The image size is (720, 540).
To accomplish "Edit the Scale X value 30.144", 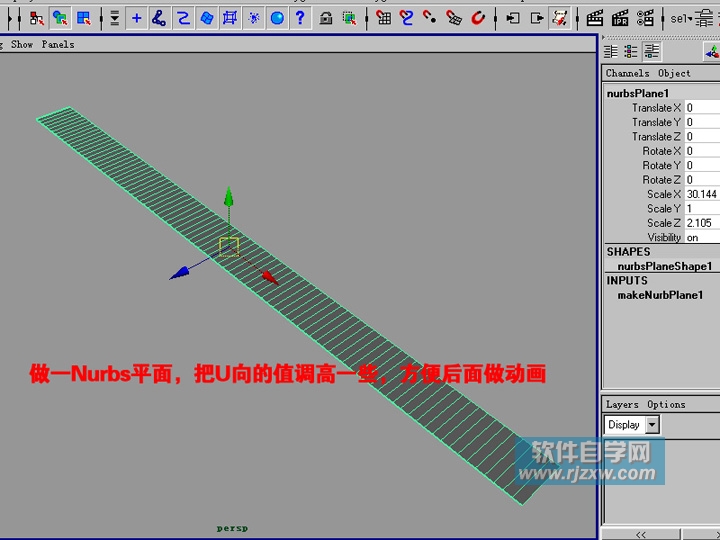I will (702, 194).
